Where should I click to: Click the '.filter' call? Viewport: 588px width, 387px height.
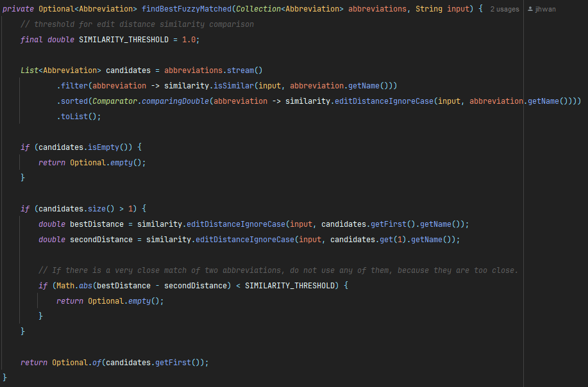(x=72, y=85)
